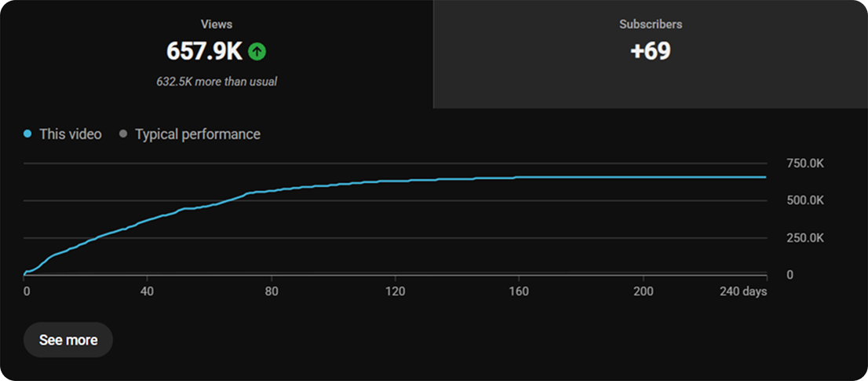
Task: Click the 240 days x-axis label
Action: pyautogui.click(x=745, y=292)
